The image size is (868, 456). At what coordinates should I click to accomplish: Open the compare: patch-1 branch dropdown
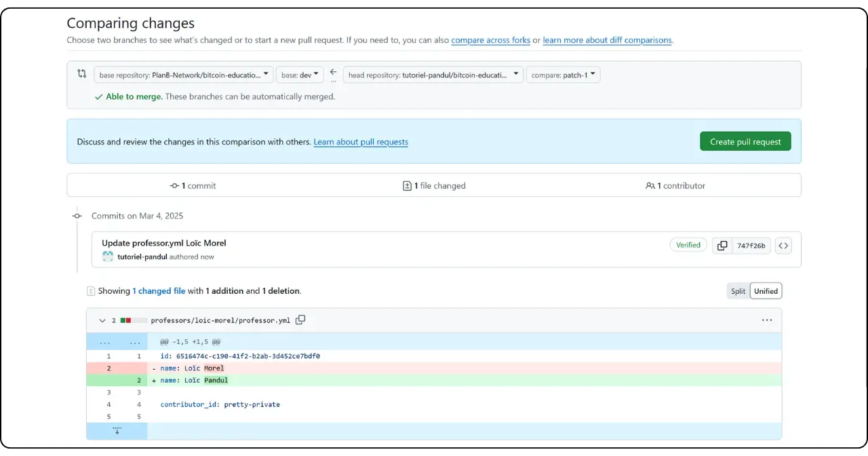point(563,75)
